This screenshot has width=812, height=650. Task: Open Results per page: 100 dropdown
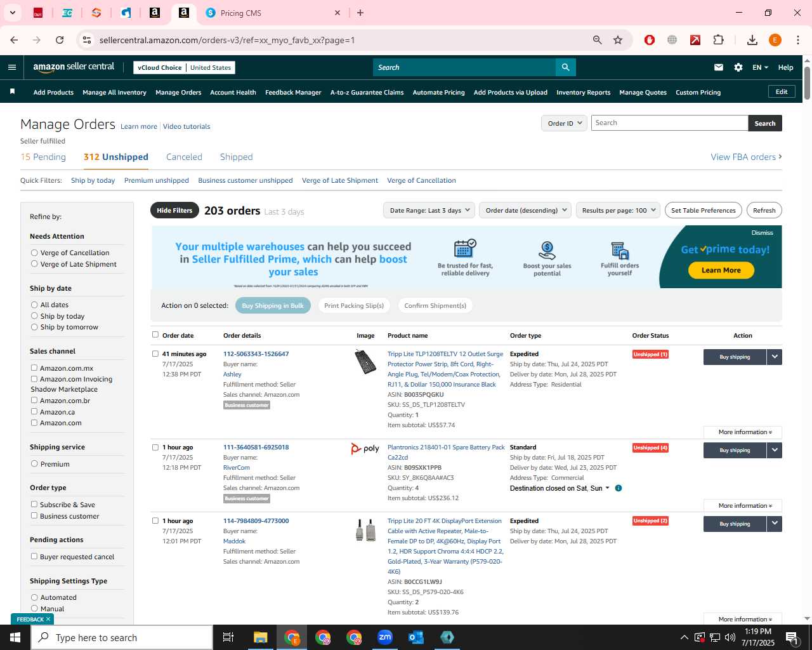619,210
